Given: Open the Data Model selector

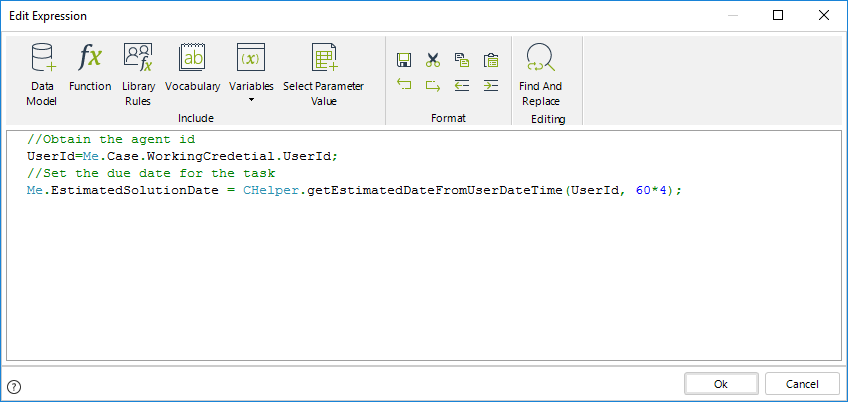Looking at the screenshot, I should point(42,74).
